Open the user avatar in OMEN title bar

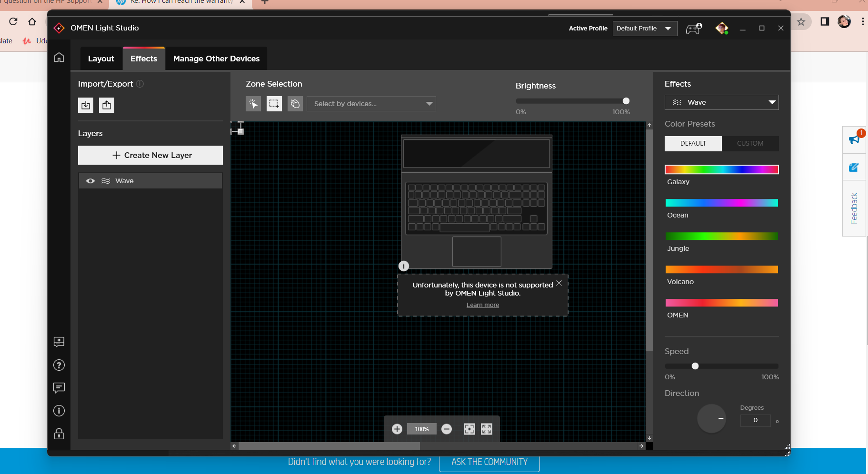(722, 29)
